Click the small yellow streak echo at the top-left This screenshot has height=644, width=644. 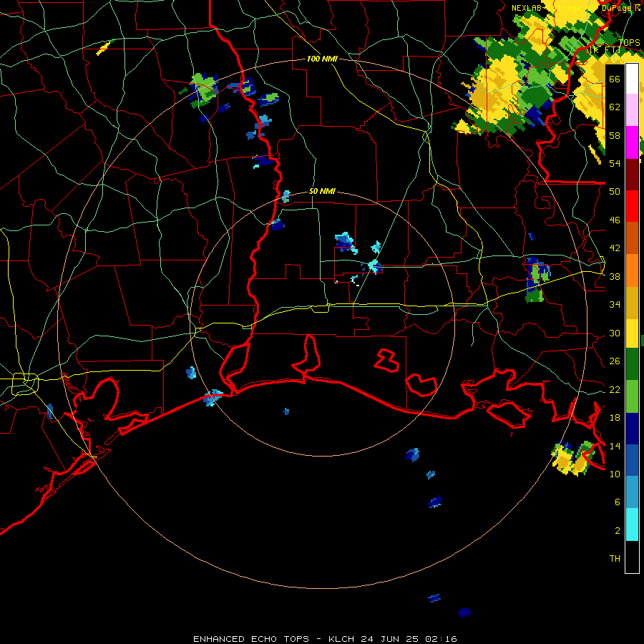click(x=104, y=48)
